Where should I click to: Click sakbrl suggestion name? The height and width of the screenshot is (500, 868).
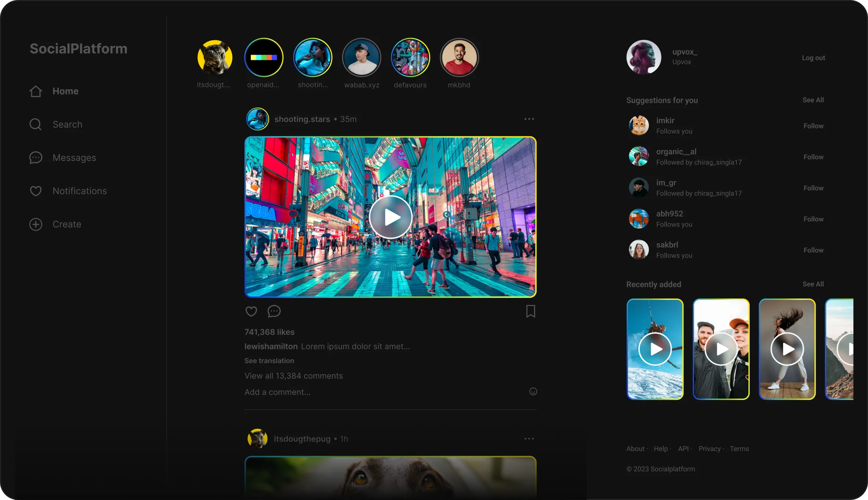(667, 245)
